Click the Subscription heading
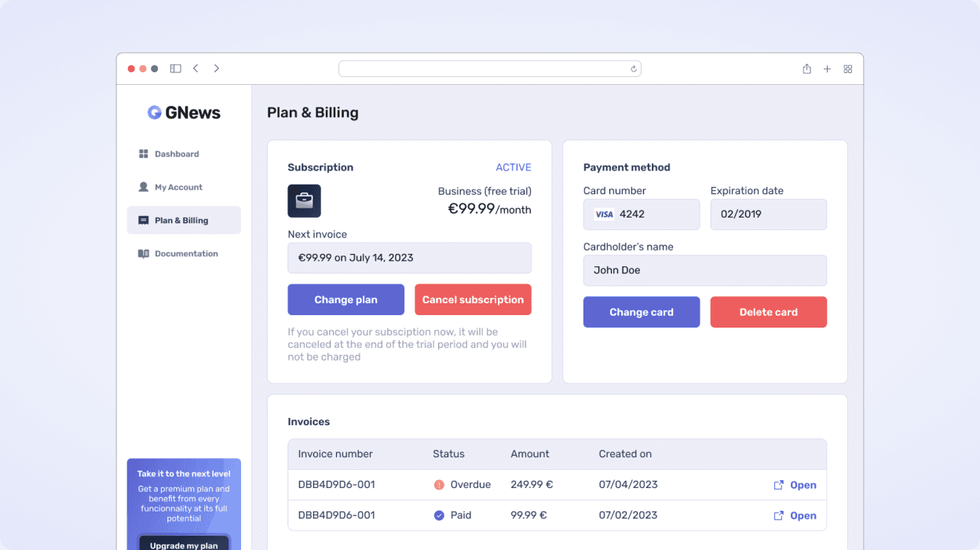 320,167
